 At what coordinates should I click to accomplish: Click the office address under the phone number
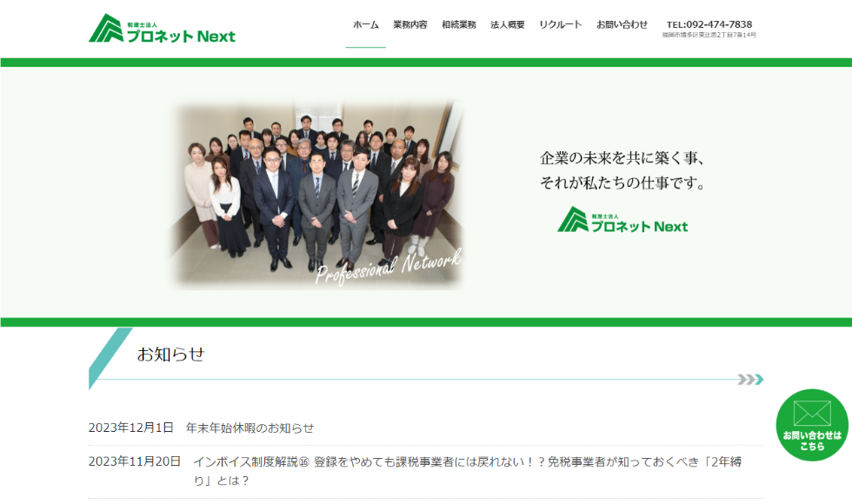(x=709, y=36)
